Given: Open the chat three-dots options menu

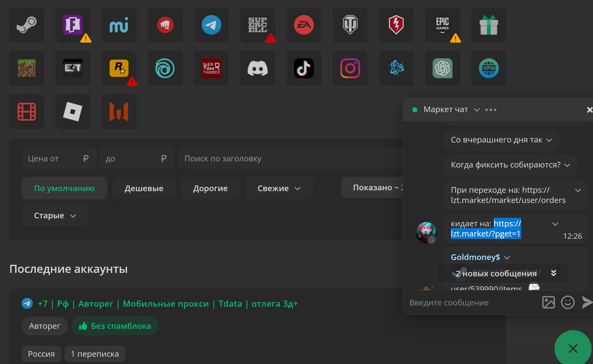Looking at the screenshot, I should click(491, 110).
